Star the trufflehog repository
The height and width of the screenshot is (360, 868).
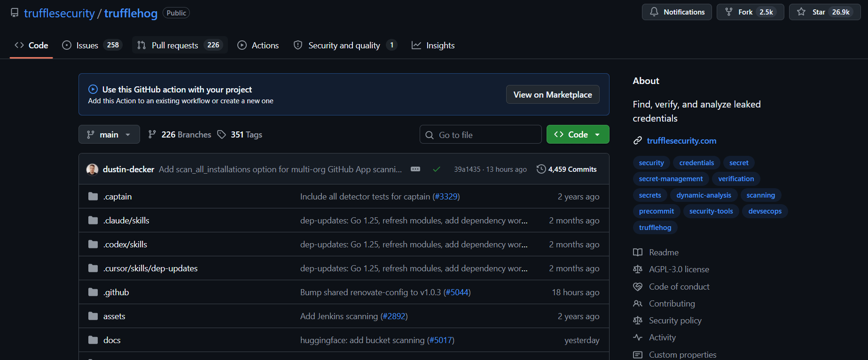click(825, 12)
